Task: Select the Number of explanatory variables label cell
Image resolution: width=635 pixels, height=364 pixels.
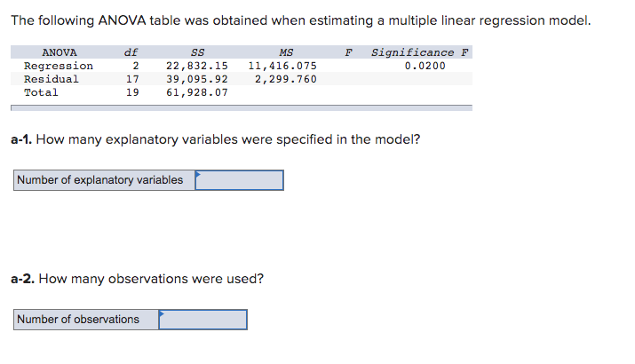Action: 104,180
